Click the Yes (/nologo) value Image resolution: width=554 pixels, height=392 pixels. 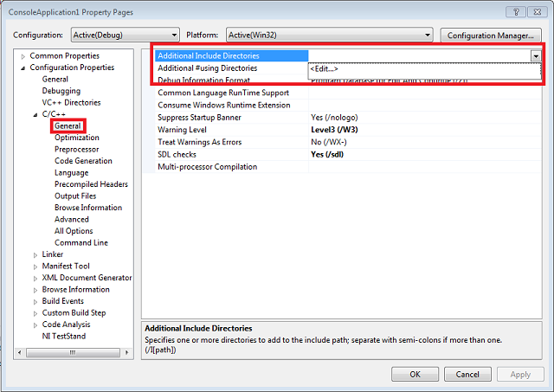pyautogui.click(x=334, y=118)
